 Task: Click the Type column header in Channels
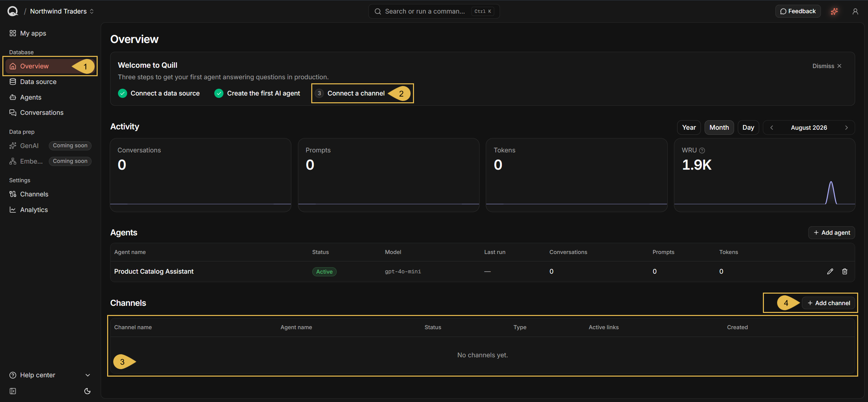[520, 327]
